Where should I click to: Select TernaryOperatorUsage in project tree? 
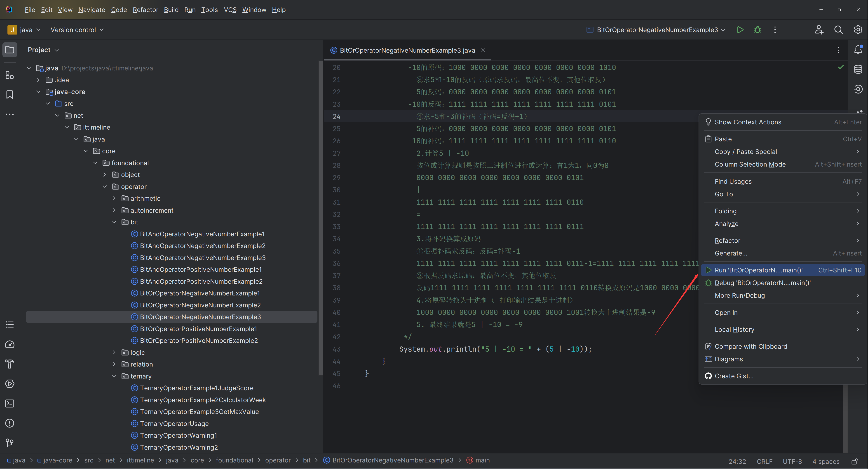click(174, 424)
